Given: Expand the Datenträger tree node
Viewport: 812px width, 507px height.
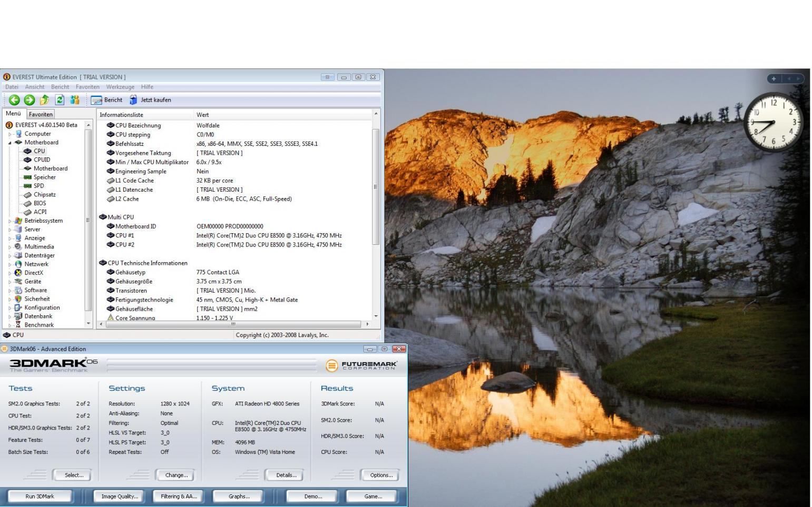Looking at the screenshot, I should click(10, 255).
